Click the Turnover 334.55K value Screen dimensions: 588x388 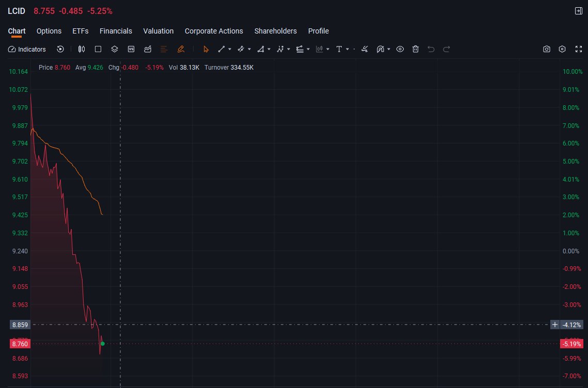click(x=242, y=68)
